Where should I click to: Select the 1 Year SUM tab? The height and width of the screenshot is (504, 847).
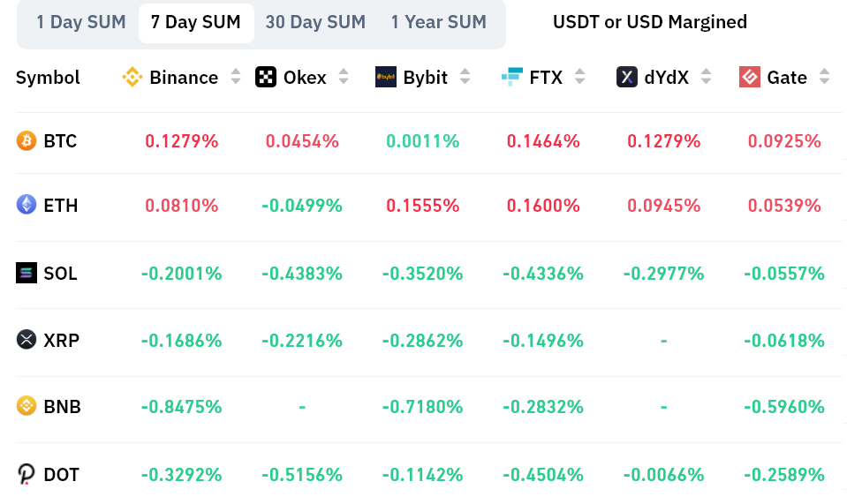coord(438,22)
